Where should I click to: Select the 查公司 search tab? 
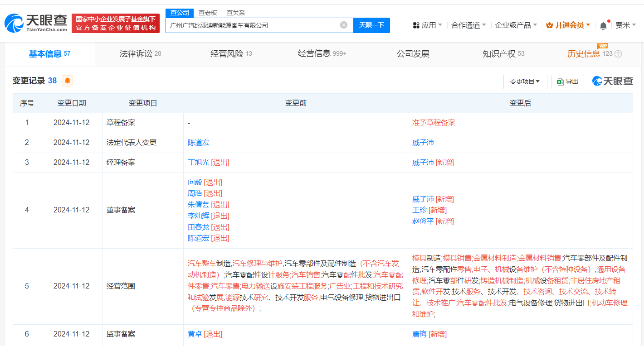coord(180,13)
